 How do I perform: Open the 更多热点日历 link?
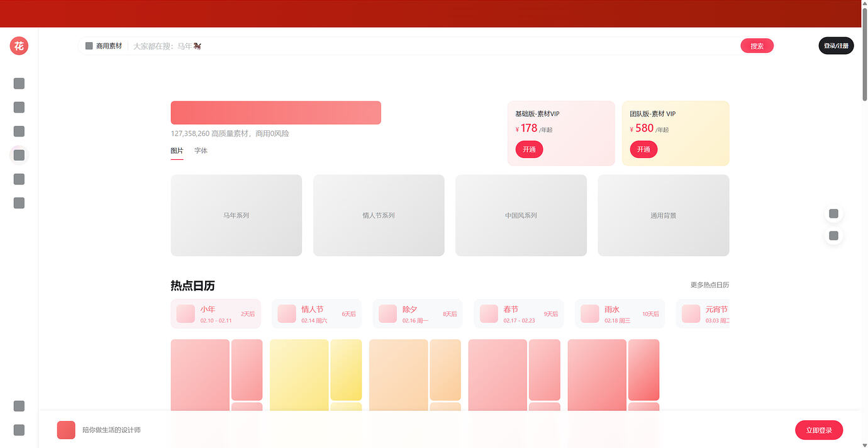tap(709, 285)
